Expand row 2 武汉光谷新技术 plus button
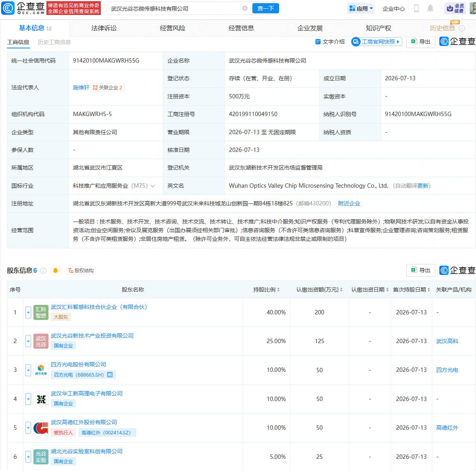 click(28, 341)
